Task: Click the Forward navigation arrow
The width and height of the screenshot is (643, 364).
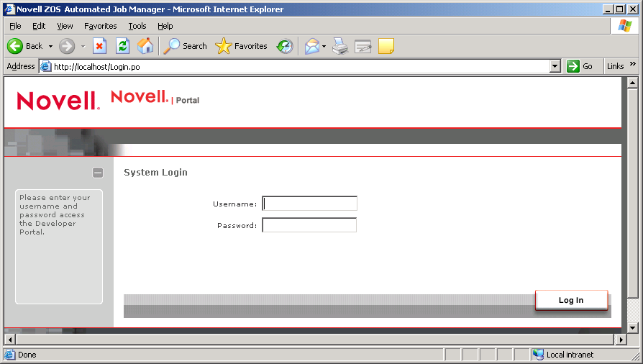Action: [x=67, y=46]
